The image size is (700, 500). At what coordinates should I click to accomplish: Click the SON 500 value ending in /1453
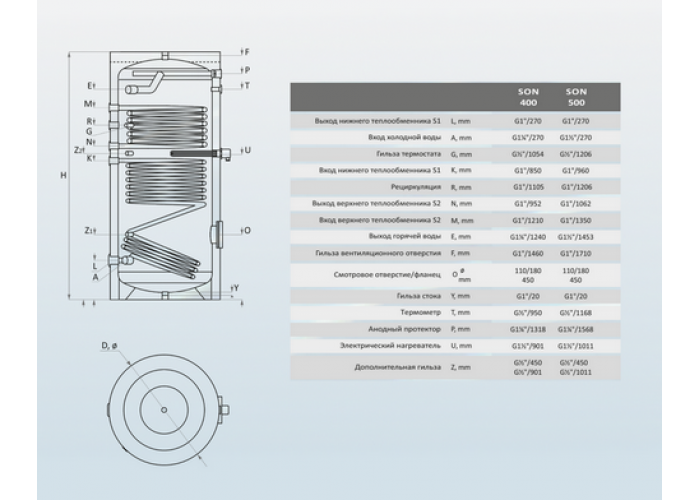click(x=576, y=237)
